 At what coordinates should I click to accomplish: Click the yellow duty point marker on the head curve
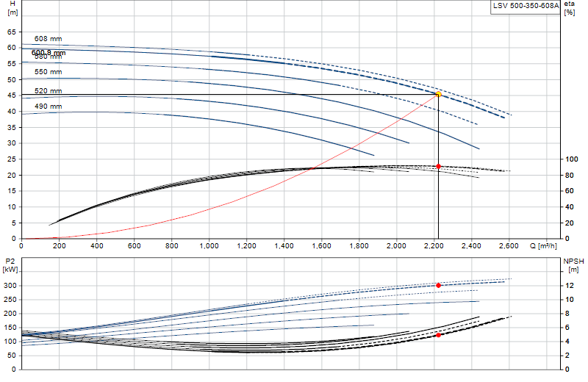(x=438, y=95)
